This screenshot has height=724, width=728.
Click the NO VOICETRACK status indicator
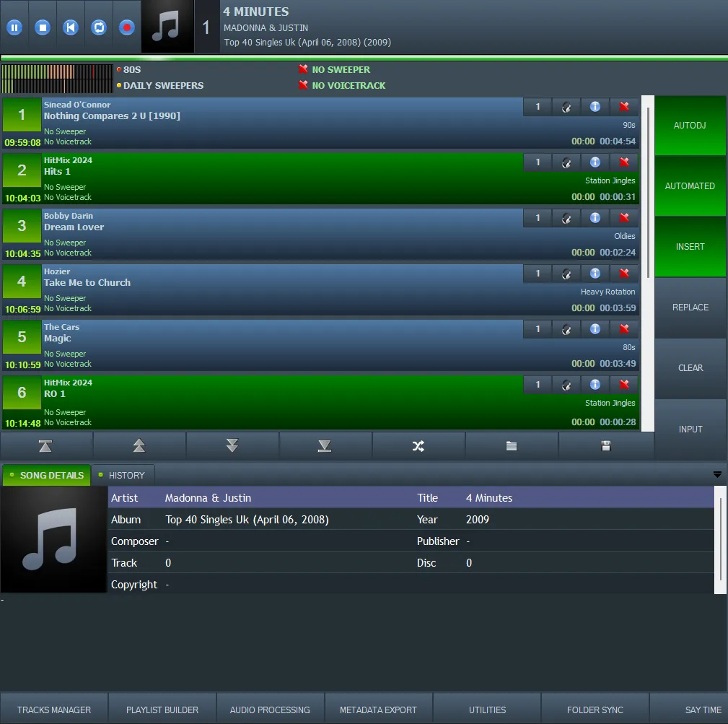(x=342, y=85)
